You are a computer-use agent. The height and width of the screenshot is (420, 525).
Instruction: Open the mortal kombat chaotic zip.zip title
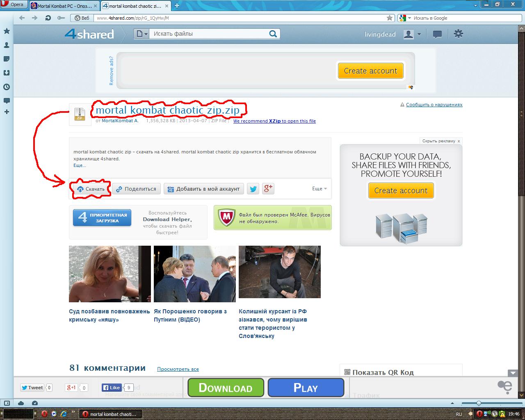[x=167, y=110]
